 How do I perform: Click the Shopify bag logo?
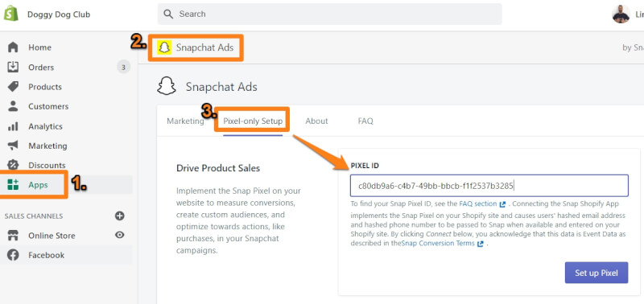(11, 14)
